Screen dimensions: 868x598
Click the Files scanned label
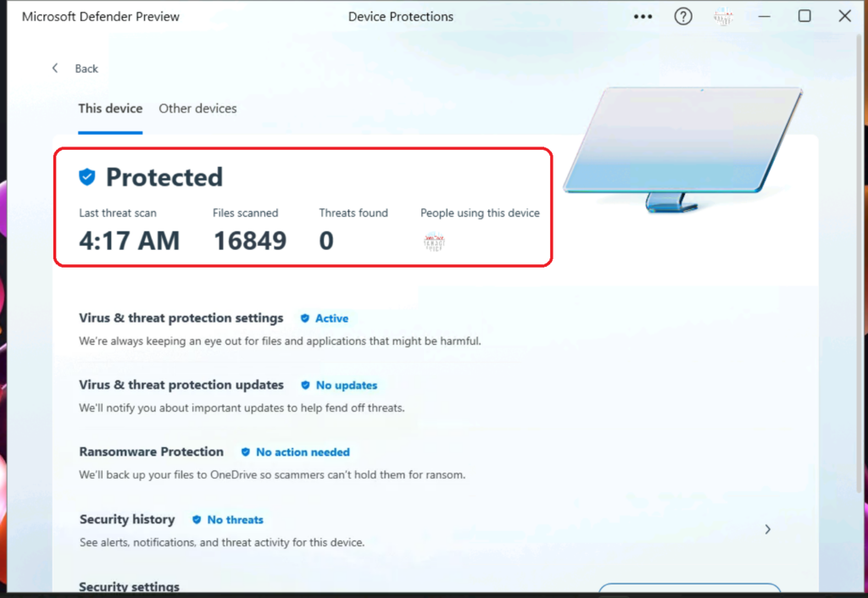[245, 213]
